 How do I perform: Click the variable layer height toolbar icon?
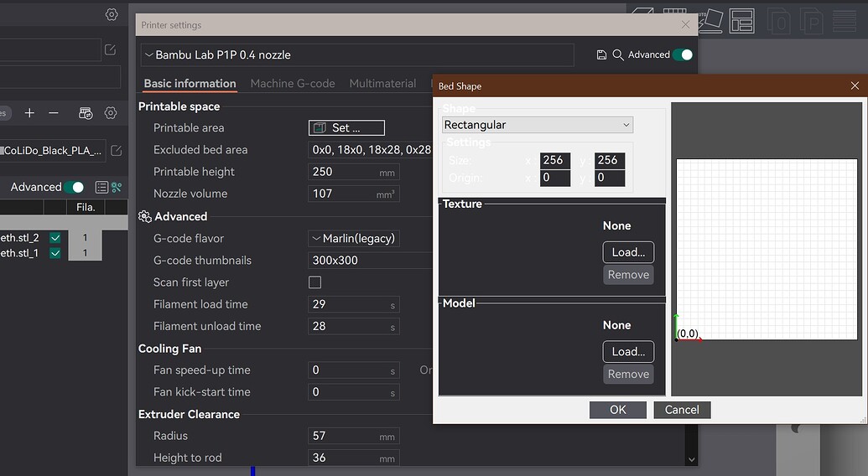tap(845, 21)
